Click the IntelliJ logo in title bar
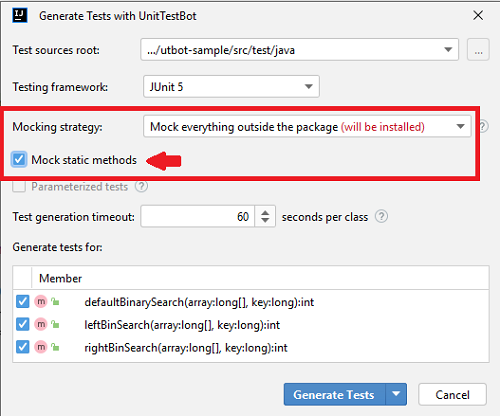 20,16
